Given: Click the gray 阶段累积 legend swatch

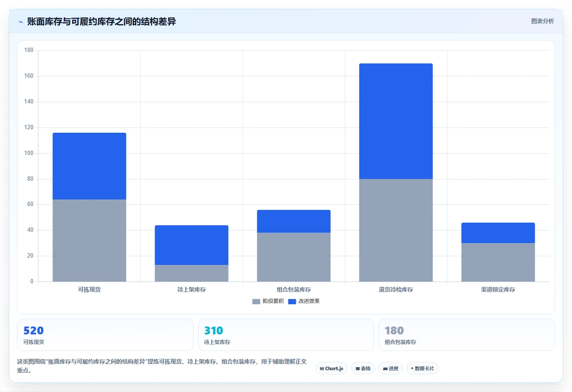Looking at the screenshot, I should pos(256,302).
